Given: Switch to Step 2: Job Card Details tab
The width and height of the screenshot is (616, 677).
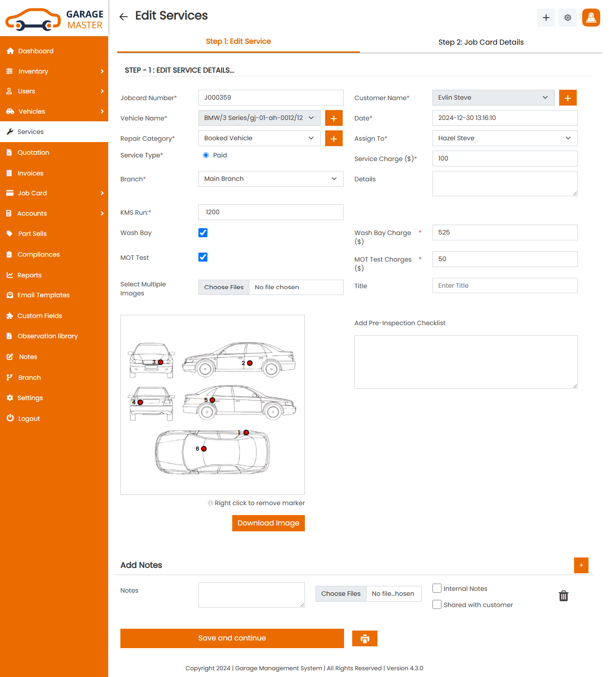Looking at the screenshot, I should click(x=481, y=42).
